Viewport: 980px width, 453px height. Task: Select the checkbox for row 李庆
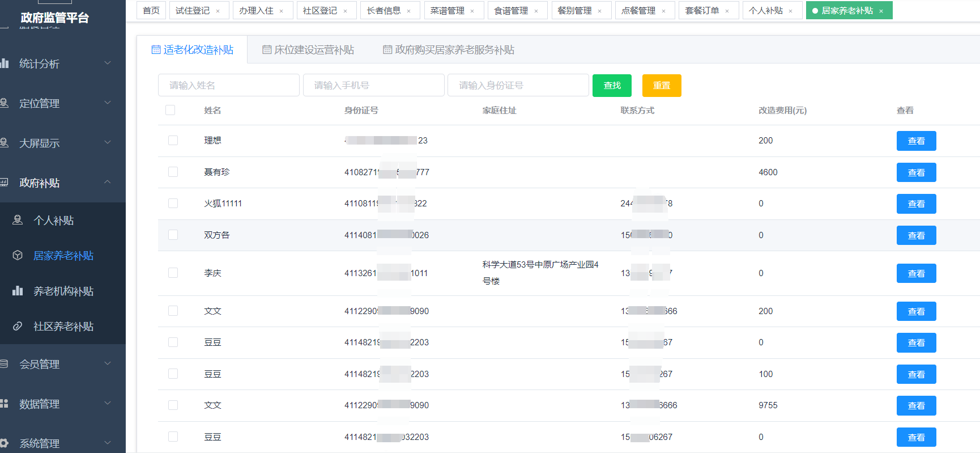(x=173, y=273)
